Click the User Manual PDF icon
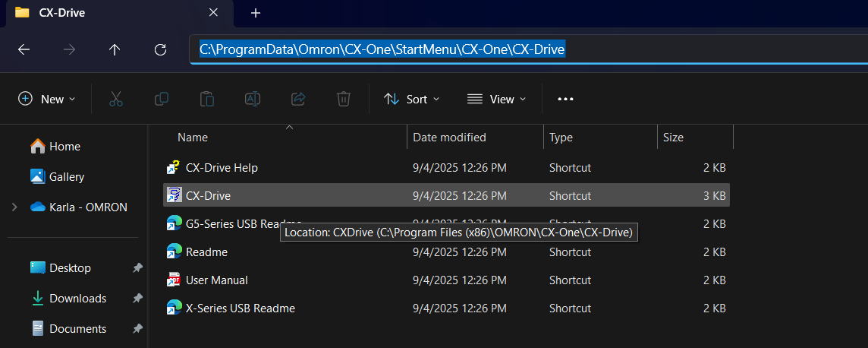This screenshot has width=868, height=348. pyautogui.click(x=174, y=280)
